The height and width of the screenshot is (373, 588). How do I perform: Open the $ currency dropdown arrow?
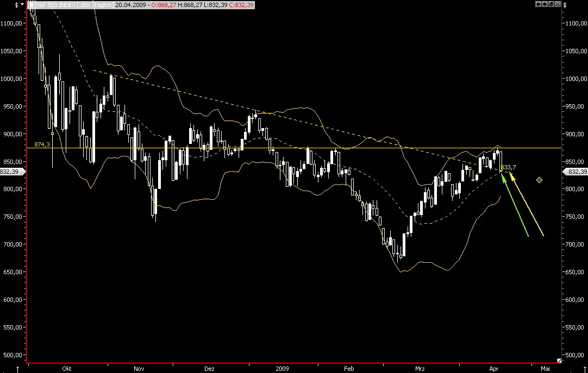click(22, 4)
